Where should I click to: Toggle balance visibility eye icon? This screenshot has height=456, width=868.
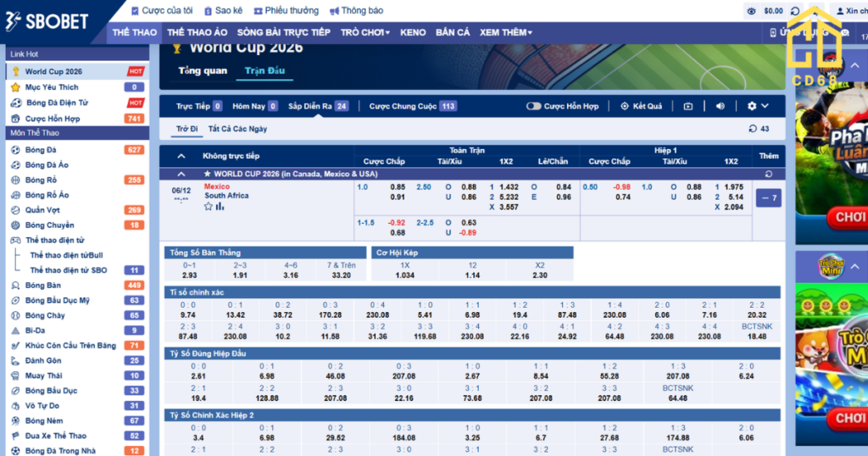tap(751, 11)
